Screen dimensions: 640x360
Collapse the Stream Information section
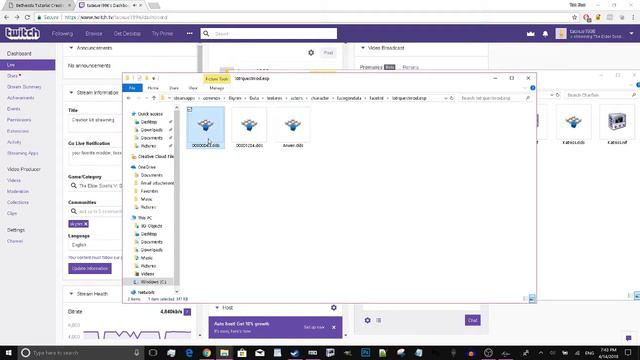71,93
